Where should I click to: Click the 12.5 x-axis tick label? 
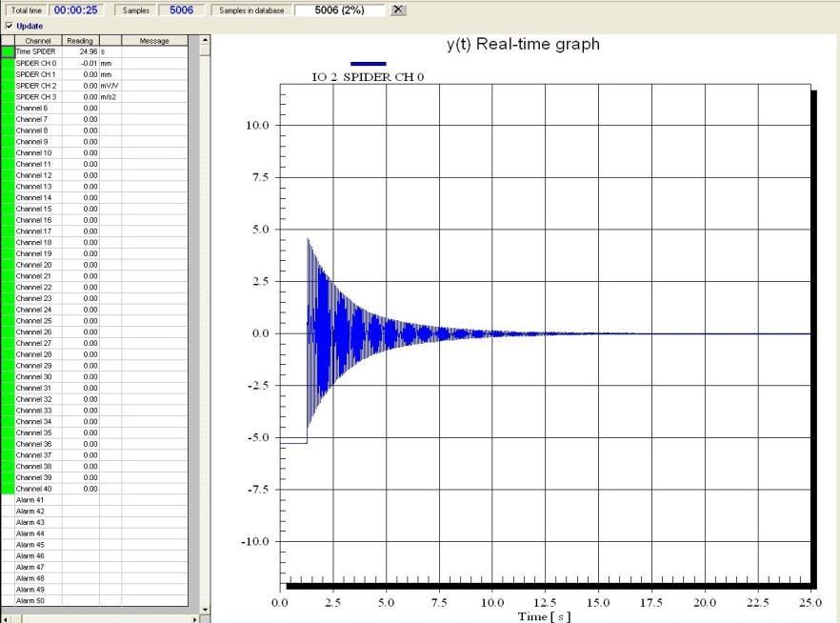click(545, 603)
